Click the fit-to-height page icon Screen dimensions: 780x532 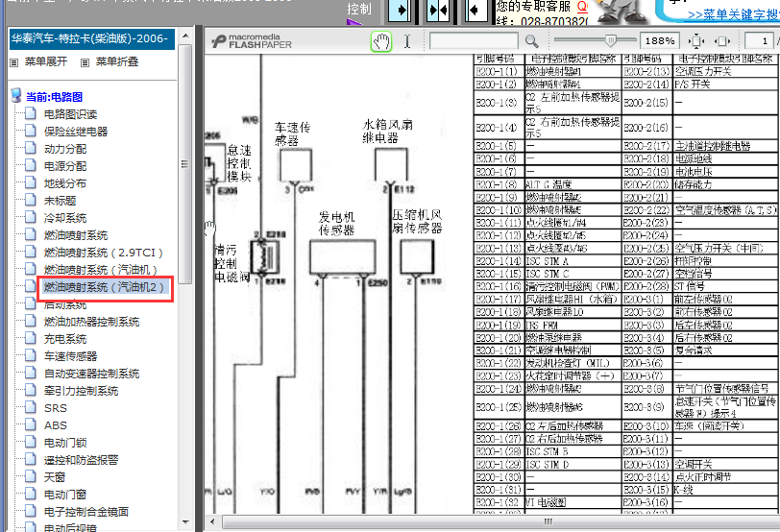point(695,41)
